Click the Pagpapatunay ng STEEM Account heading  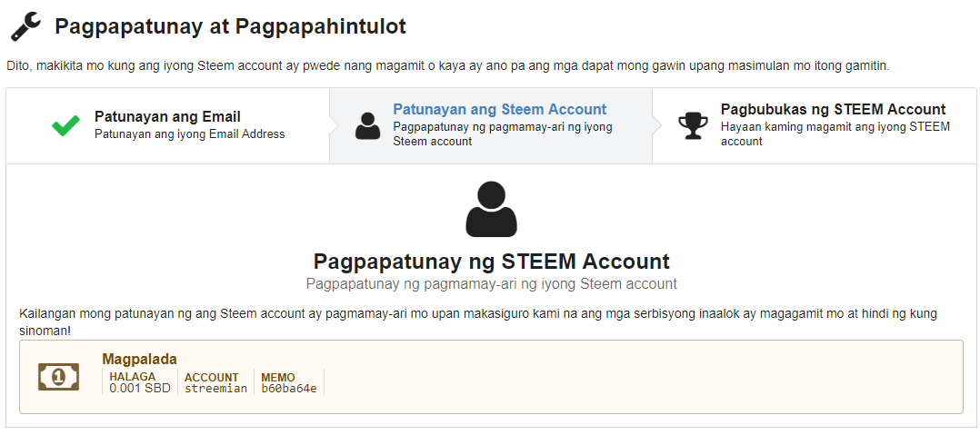coord(491,261)
